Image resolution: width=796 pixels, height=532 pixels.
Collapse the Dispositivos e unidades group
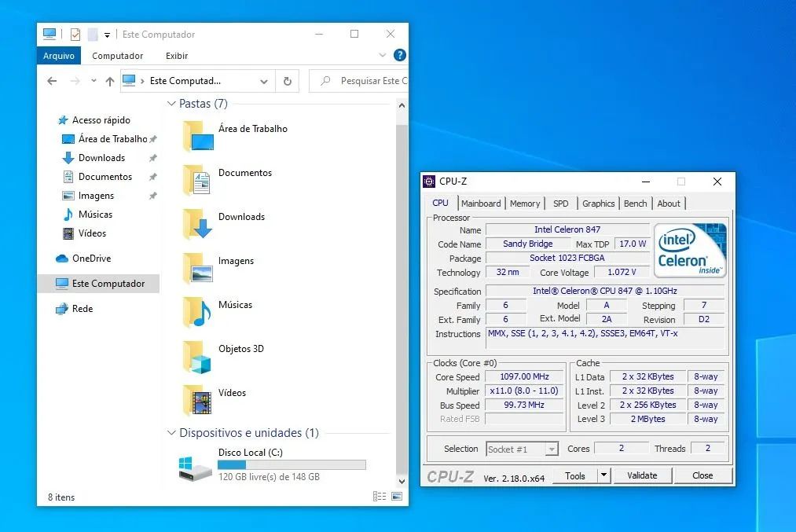[171, 433]
